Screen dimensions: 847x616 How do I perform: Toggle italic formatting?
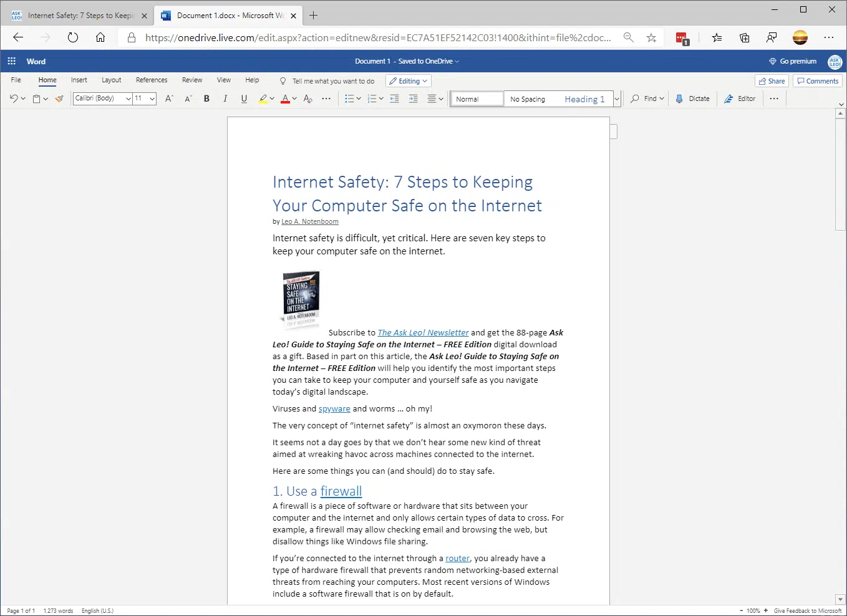coord(225,99)
